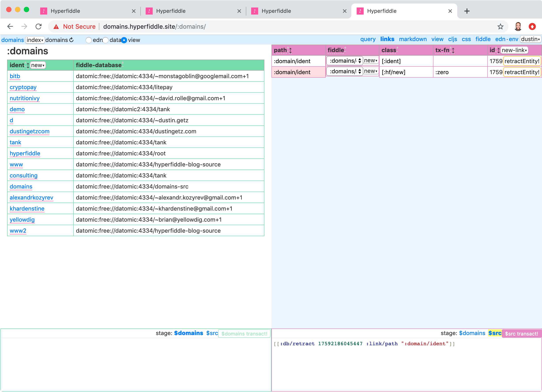Screen dimensions: 542x392
Task: Sort by the ident column arrow
Action: pos(28,65)
